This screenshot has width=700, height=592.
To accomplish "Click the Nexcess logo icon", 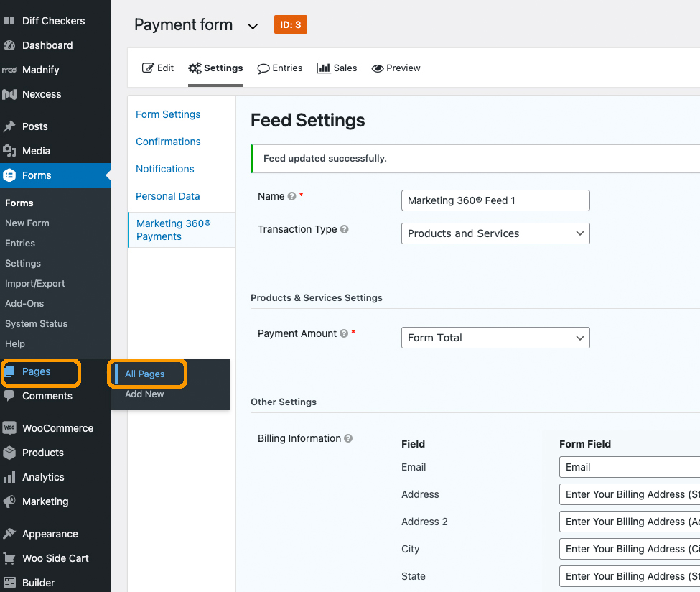I will pos(9,94).
